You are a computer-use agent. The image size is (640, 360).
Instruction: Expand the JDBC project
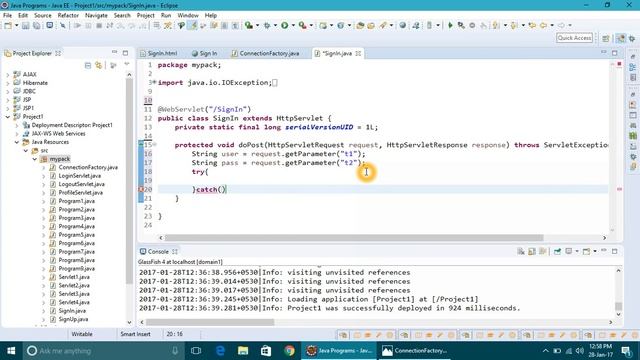click(x=7, y=91)
